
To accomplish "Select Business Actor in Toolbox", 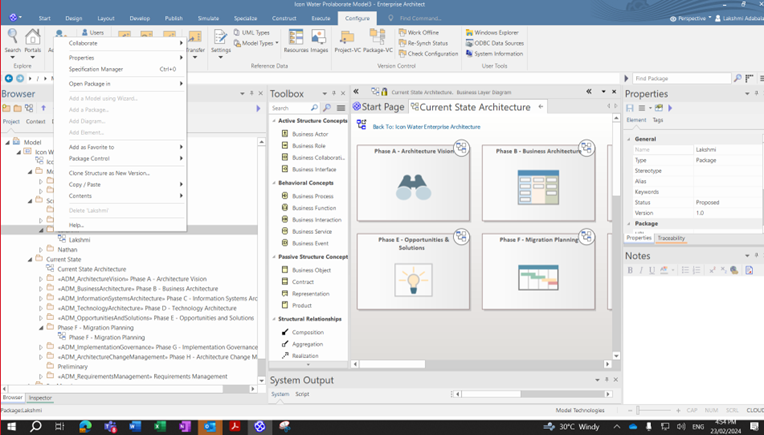I will pyautogui.click(x=309, y=133).
